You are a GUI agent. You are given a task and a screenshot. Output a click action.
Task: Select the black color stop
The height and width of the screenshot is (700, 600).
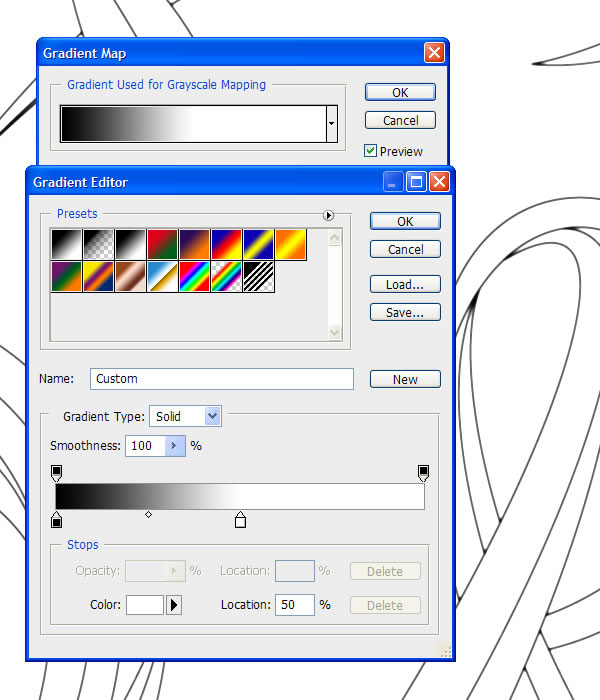(x=57, y=520)
